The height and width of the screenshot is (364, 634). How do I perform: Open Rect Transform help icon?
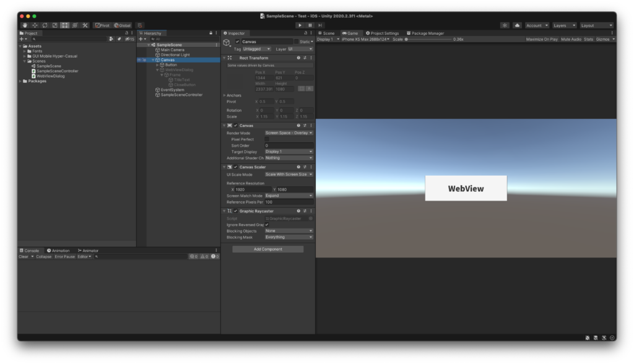click(298, 58)
